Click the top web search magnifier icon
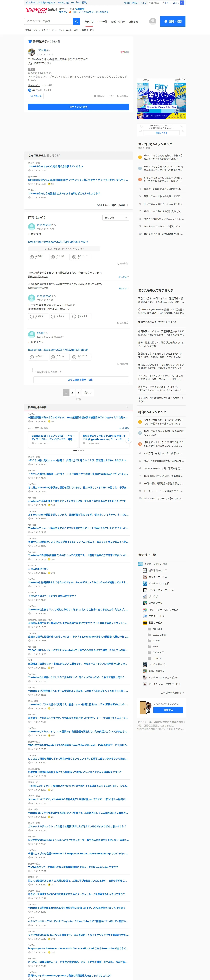Viewport: 210px width, 980px height. [182, 3]
